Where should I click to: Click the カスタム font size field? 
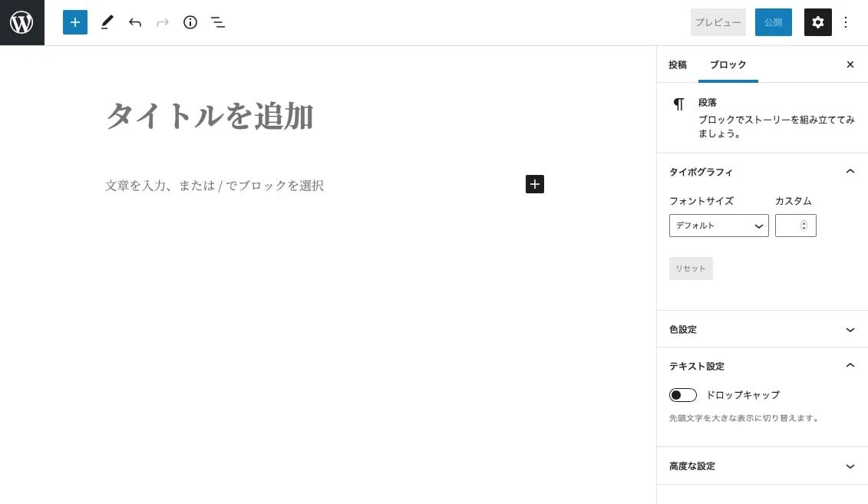coord(796,226)
